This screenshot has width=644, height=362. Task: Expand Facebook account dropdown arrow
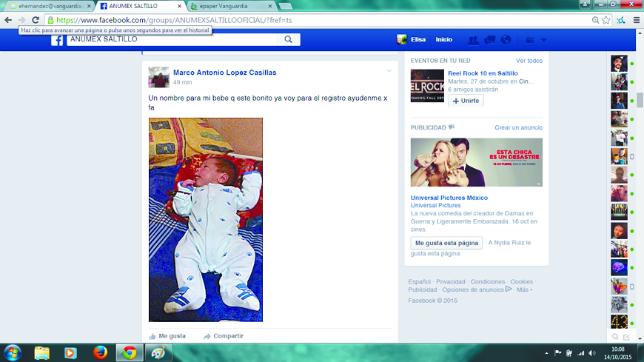[544, 40]
